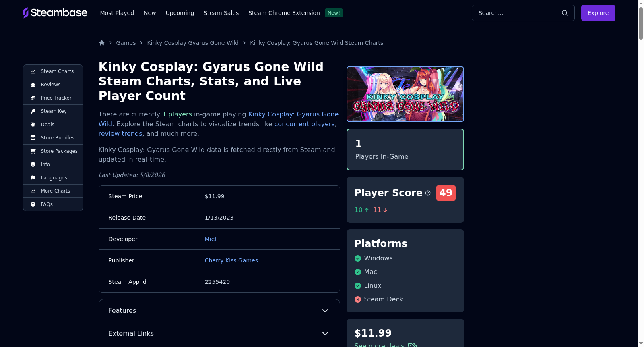The width and height of the screenshot is (644, 347).
Task: Click the 1 players link in description
Action: click(x=177, y=114)
